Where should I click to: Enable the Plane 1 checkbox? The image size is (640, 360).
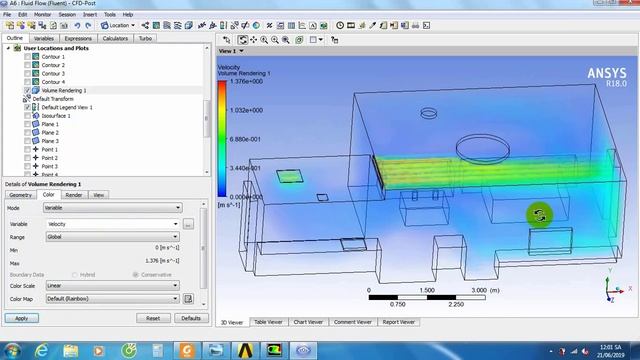[x=27, y=124]
